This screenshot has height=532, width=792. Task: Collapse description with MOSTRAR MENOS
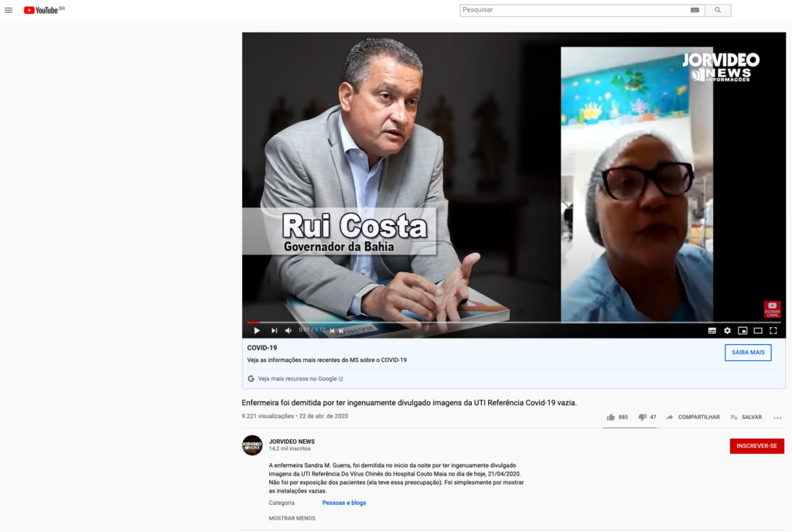(x=292, y=518)
